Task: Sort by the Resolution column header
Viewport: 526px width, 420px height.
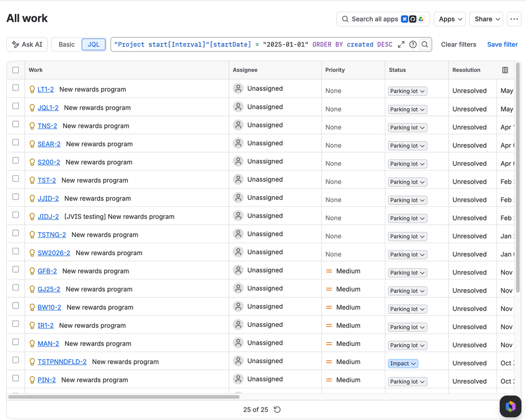Action: click(x=467, y=69)
